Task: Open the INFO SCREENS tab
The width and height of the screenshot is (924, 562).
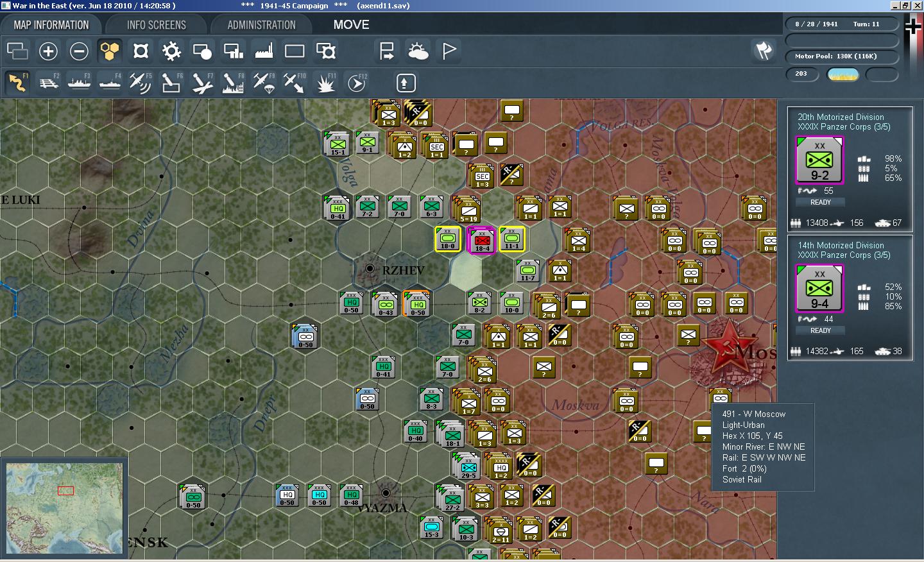Action: [x=156, y=25]
